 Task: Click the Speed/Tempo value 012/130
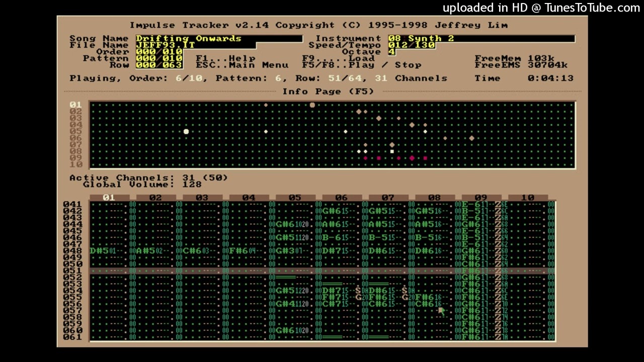tap(411, 45)
